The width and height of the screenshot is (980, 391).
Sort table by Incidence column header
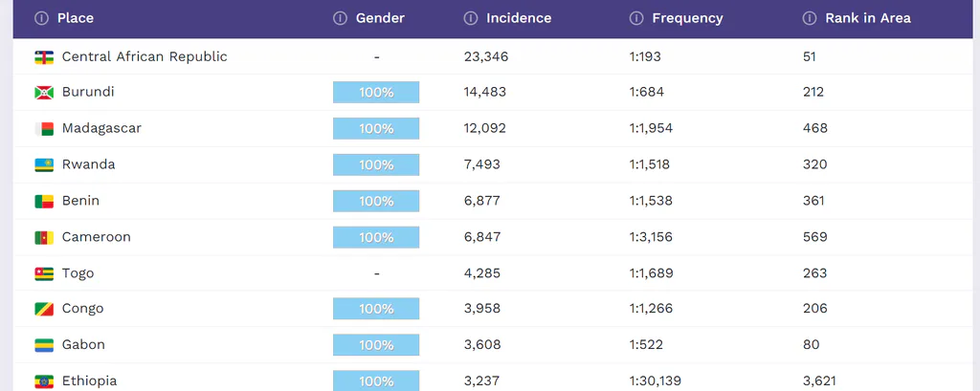[x=519, y=18]
